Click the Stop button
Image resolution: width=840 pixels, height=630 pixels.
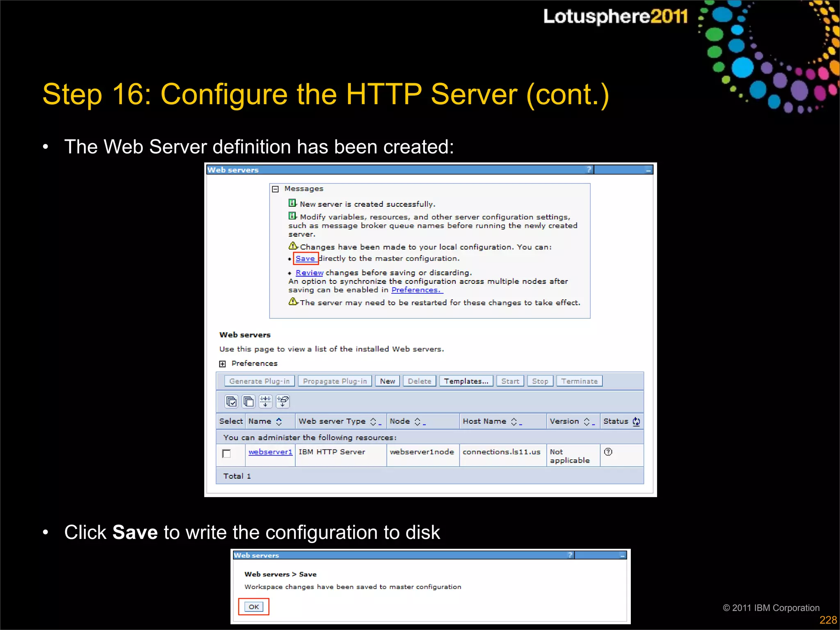(x=540, y=381)
